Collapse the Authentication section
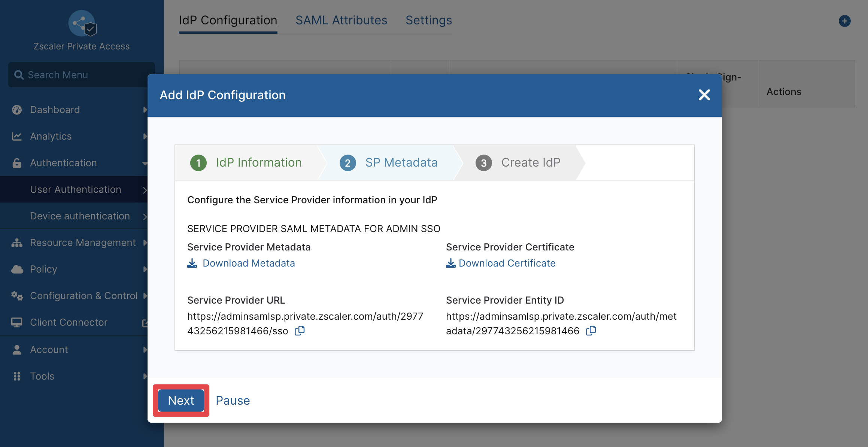 tap(145, 163)
